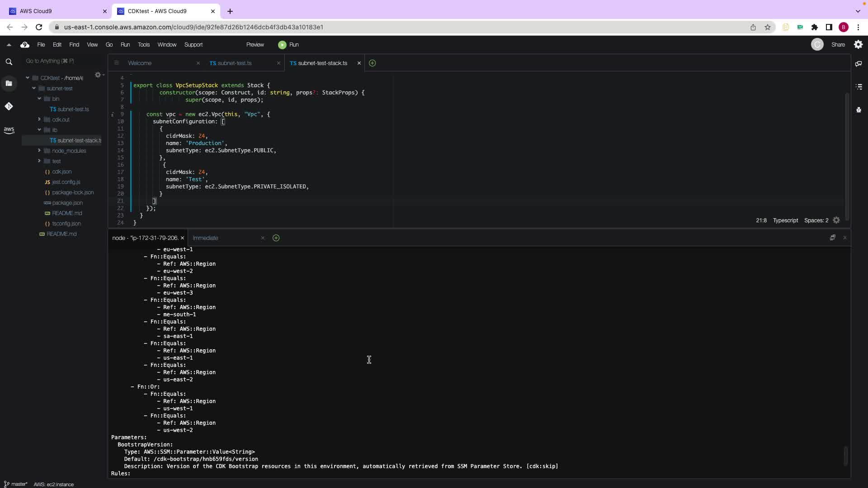Viewport: 868px width, 488px height.
Task: Open the Cloud9 preferences gear icon
Action: click(x=858, y=44)
